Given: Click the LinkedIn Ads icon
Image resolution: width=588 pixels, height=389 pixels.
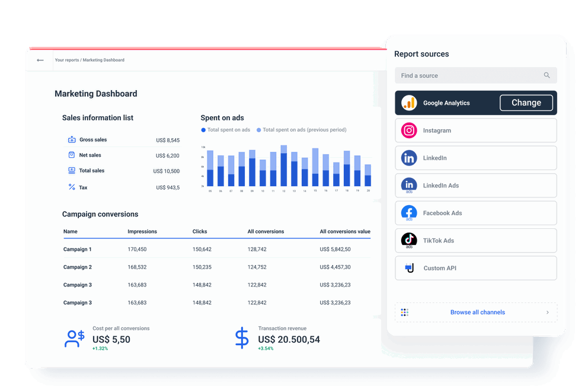Looking at the screenshot, I should [409, 185].
